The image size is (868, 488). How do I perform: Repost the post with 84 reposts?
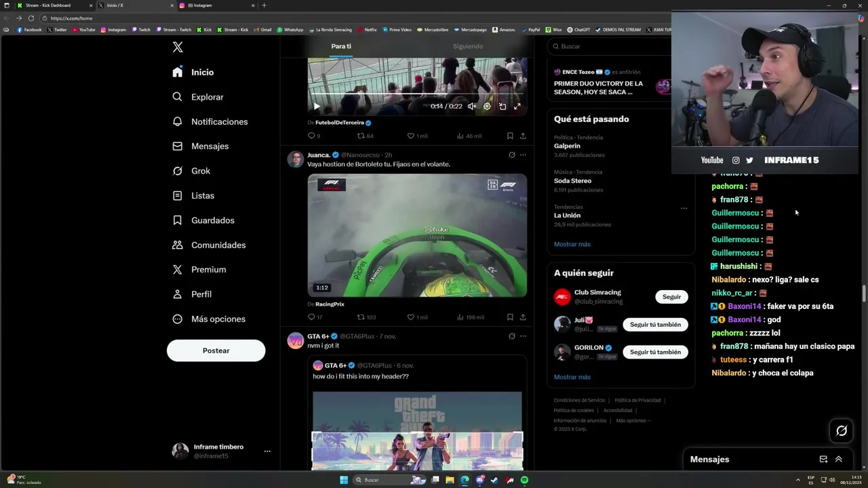365,136
